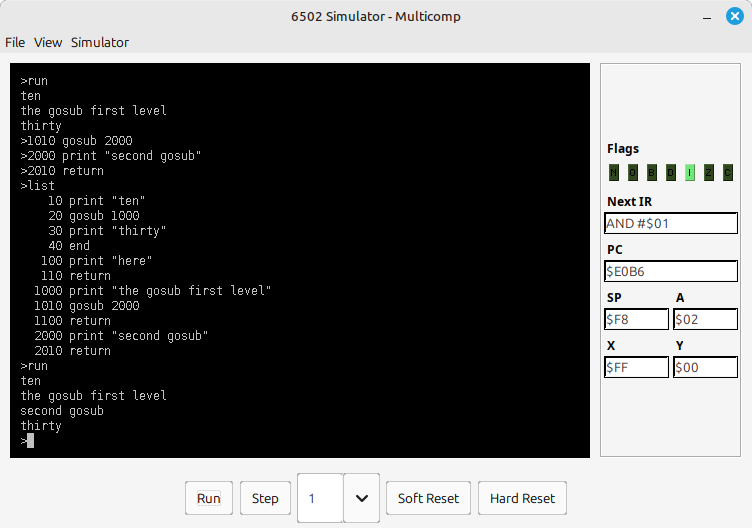This screenshot has height=528, width=752.
Task: Open the File menu
Action: pyautogui.click(x=15, y=42)
